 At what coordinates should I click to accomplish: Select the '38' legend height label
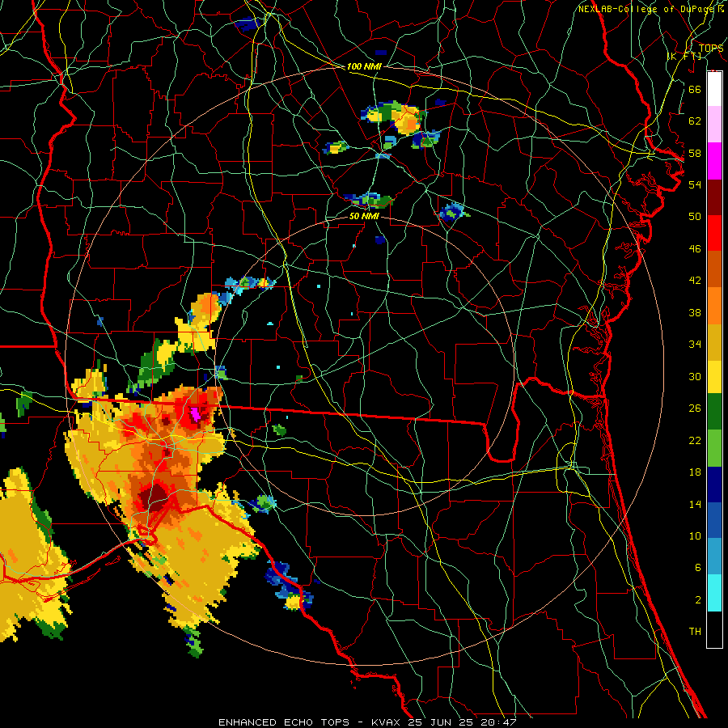tap(695, 312)
